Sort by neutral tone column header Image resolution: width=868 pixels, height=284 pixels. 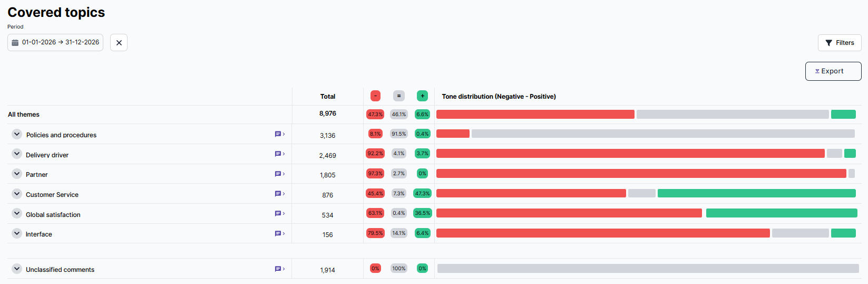click(x=399, y=96)
